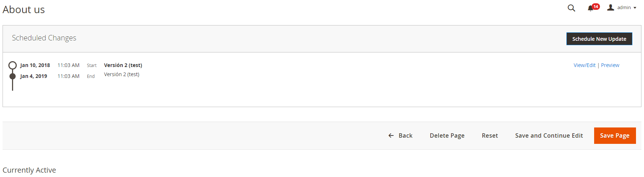Select the filled end timeline marker
The width and height of the screenshot is (644, 177).
tap(13, 76)
